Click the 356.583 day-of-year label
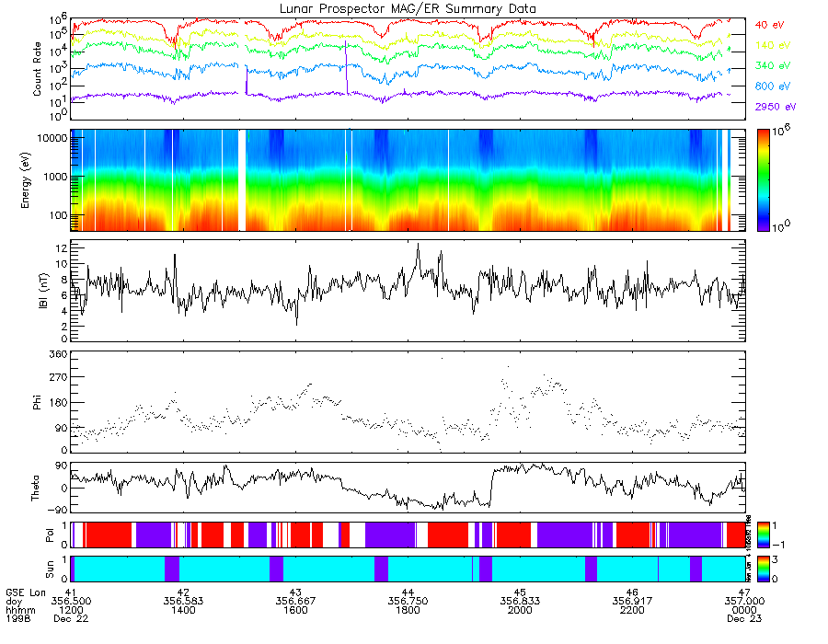Image resolution: width=828 pixels, height=644 pixels. (x=183, y=602)
